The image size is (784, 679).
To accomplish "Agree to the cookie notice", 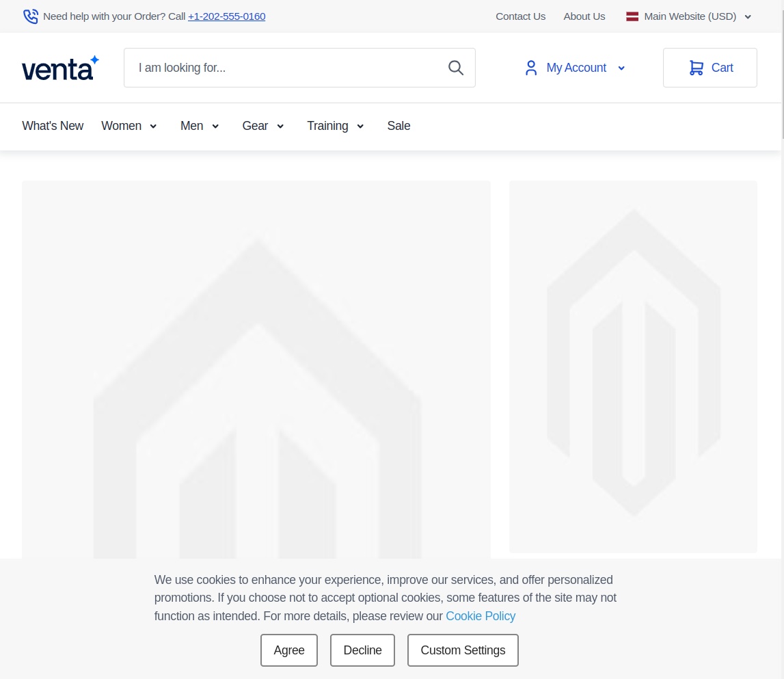I will [x=288, y=650].
